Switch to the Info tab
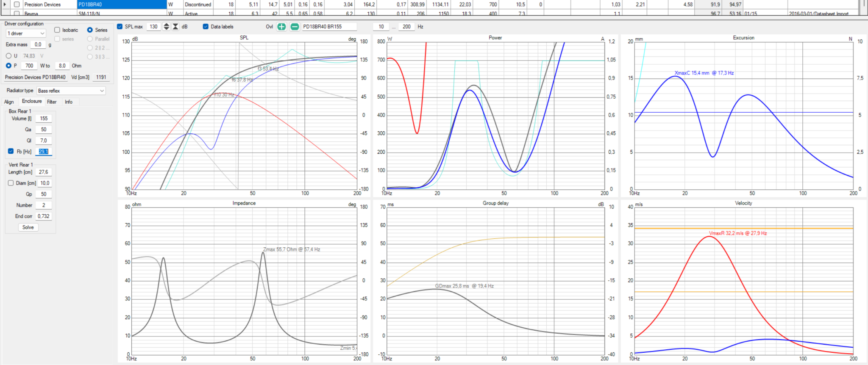This screenshot has width=868, height=365. (x=69, y=102)
